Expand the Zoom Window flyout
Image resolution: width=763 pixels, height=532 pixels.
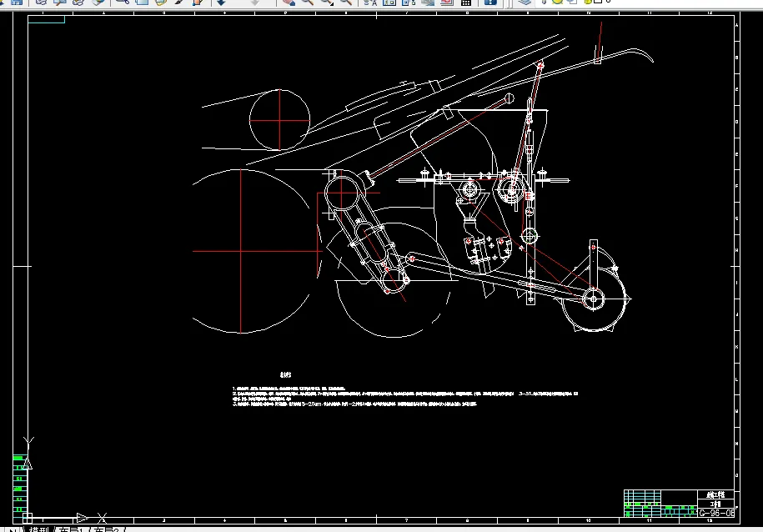click(x=326, y=3)
